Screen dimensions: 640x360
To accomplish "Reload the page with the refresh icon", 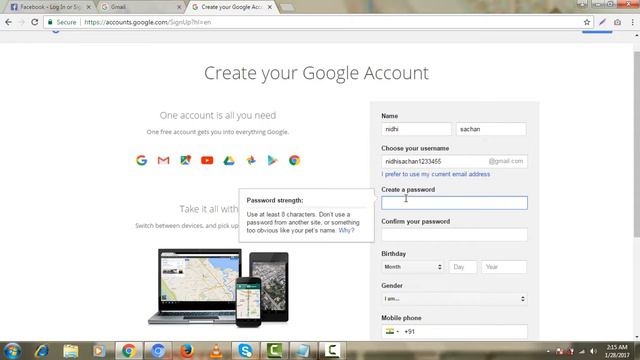I will [35, 22].
